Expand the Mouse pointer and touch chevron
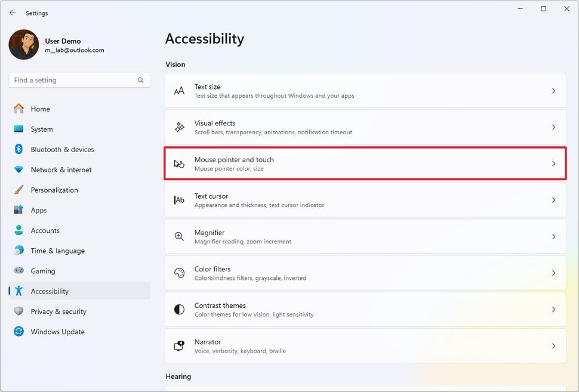This screenshot has width=579, height=392. (x=553, y=163)
